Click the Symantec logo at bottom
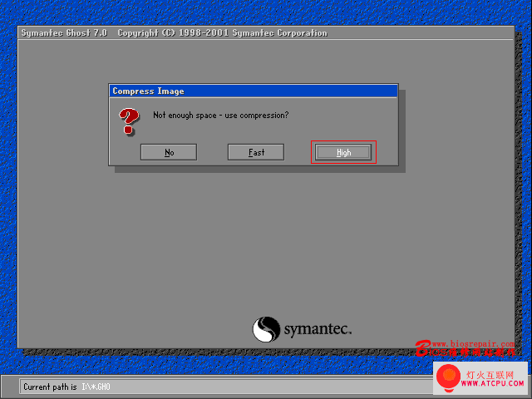Screen dimensions: 532x399 coord(302,329)
